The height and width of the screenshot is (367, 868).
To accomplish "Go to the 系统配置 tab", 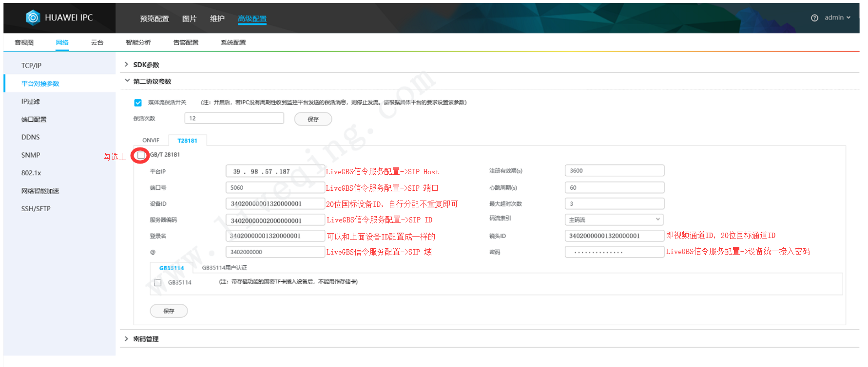I will click(233, 43).
